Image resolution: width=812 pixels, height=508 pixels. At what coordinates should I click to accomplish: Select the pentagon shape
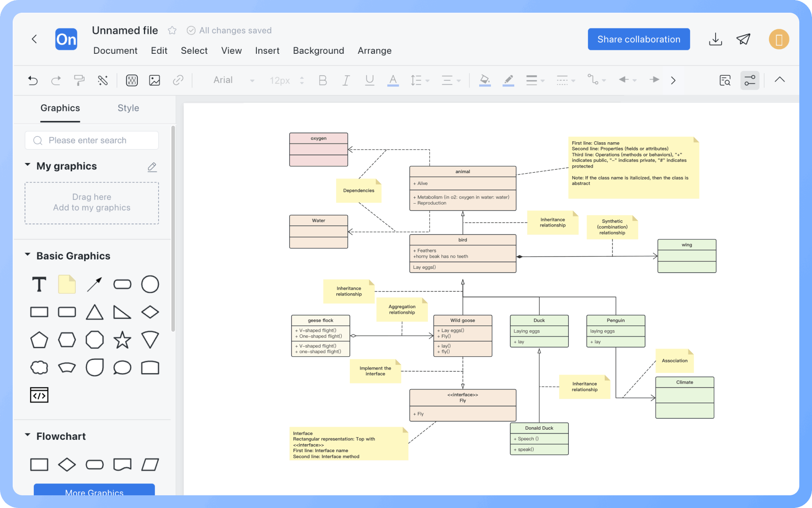[x=39, y=340]
